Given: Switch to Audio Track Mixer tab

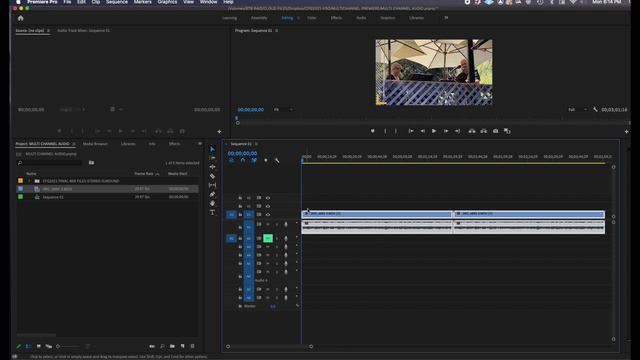Looking at the screenshot, I should (x=83, y=30).
